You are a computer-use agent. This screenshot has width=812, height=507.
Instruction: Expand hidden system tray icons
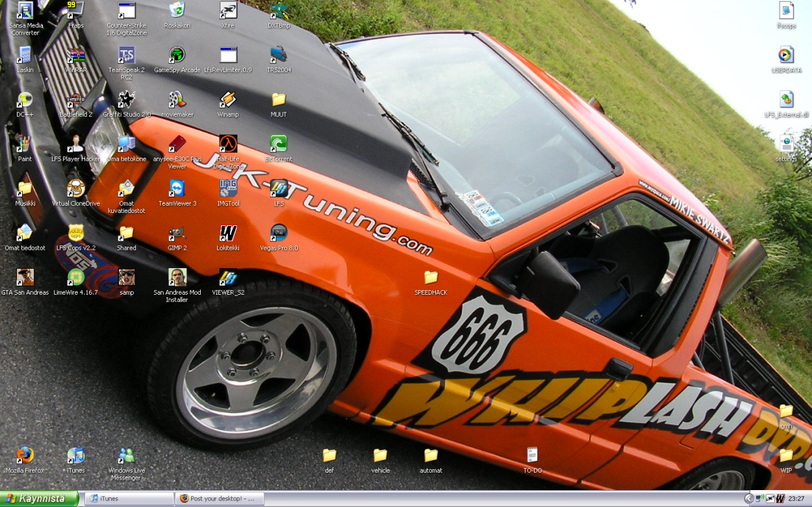pos(749,499)
